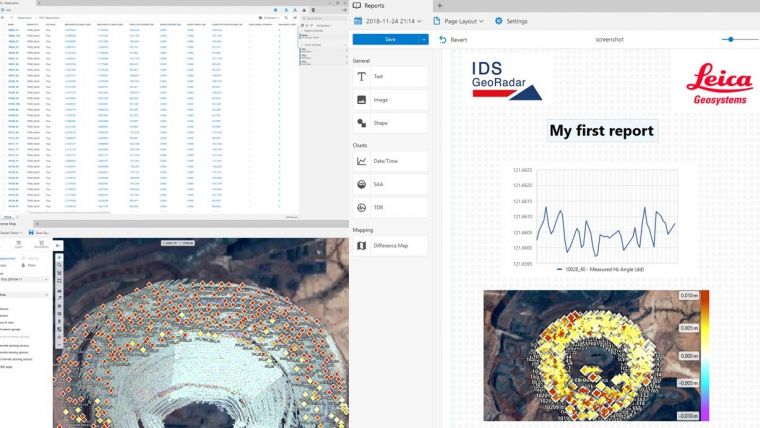
Task: Open the Reports tab
Action: pos(369,6)
